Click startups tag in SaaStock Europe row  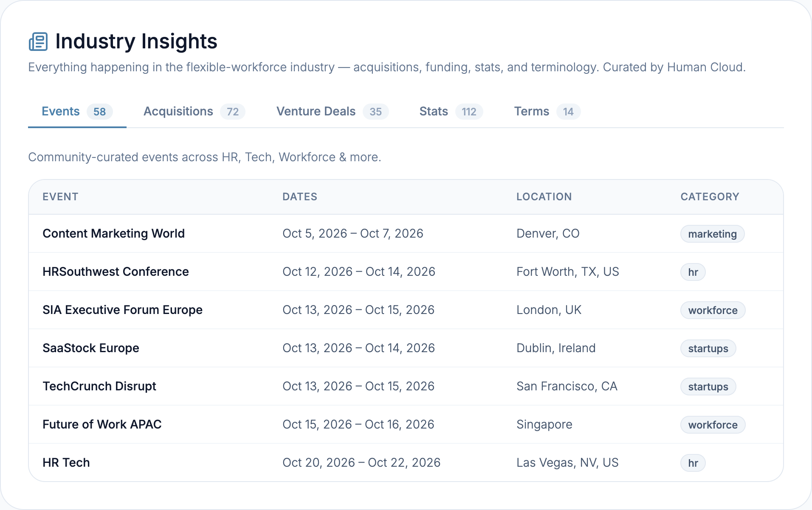[x=708, y=348]
